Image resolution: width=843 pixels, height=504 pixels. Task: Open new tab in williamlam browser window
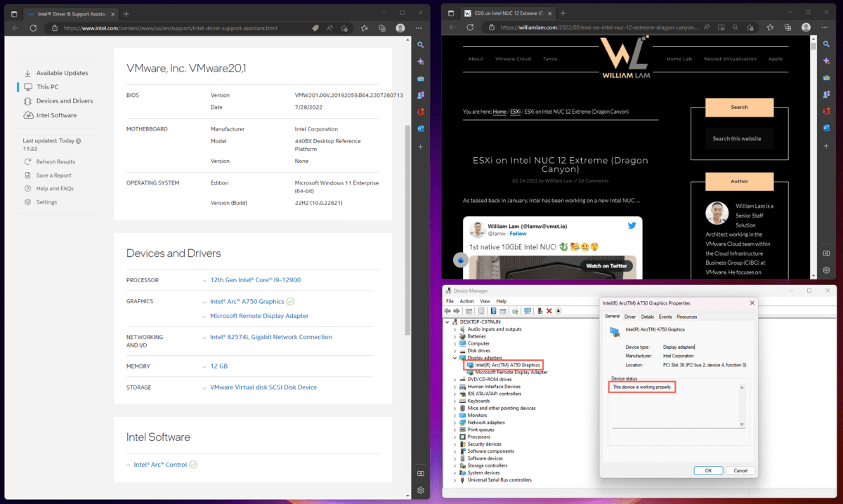click(x=563, y=13)
